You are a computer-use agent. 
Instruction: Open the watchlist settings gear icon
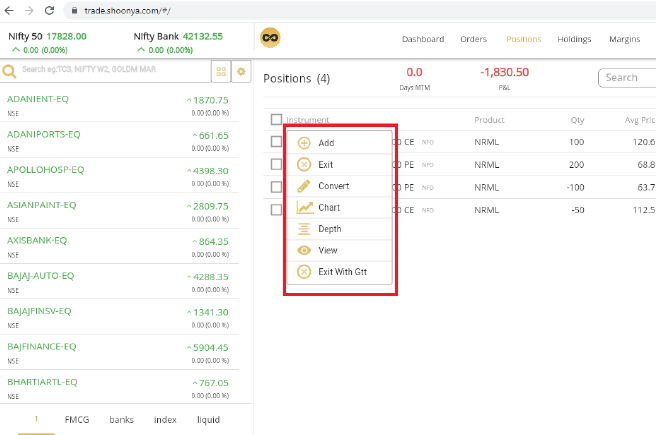(241, 72)
